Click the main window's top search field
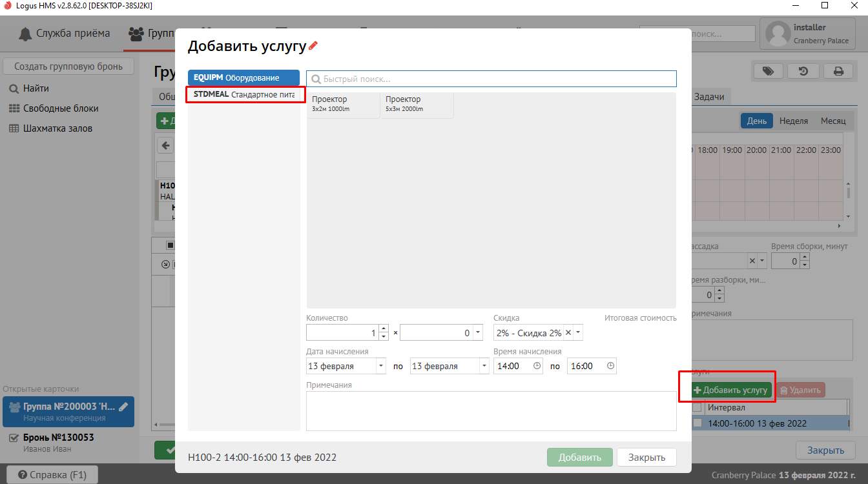 [697, 34]
